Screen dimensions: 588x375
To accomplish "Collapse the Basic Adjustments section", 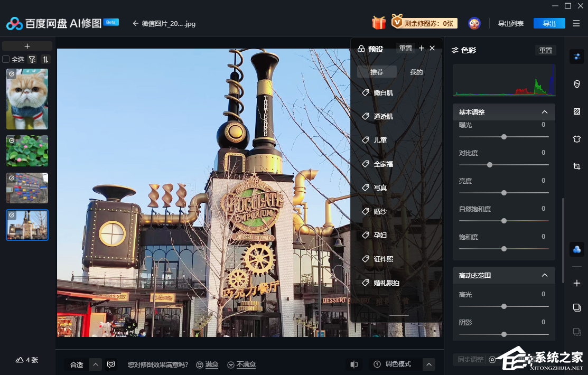I will tap(545, 112).
